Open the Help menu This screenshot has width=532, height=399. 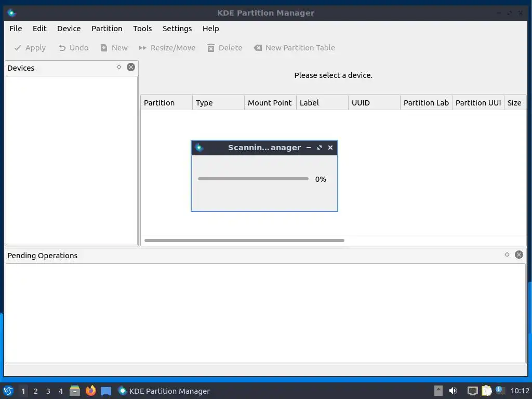coord(211,29)
